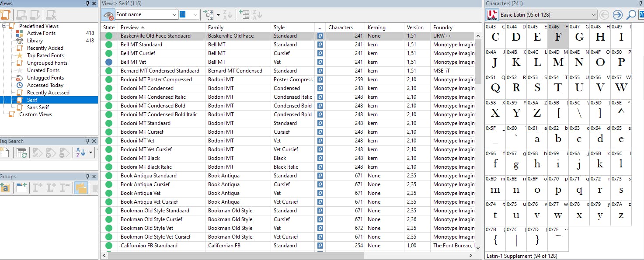Viewport: 644px width, 260px height.
Task: Click the magnifier find character icon
Action: click(631, 15)
